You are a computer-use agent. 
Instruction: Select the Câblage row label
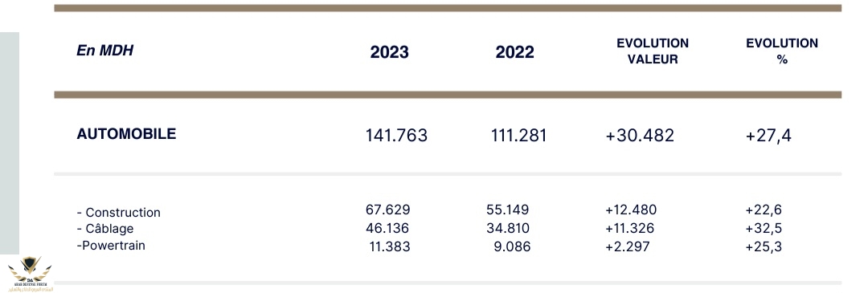[105, 229]
